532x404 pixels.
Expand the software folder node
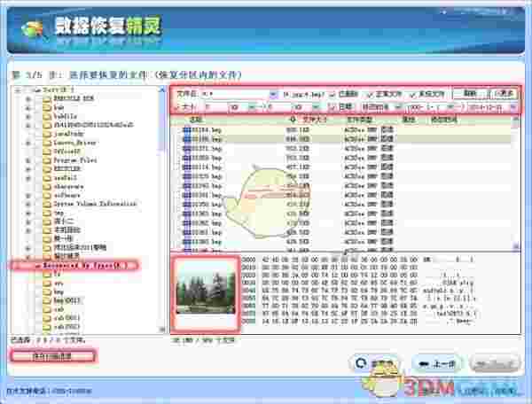pos(28,196)
